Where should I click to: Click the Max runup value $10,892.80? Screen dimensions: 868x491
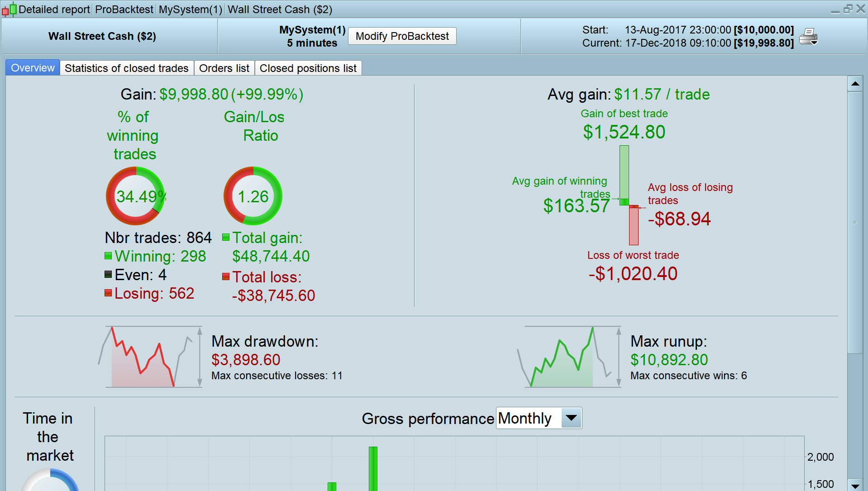(x=669, y=360)
